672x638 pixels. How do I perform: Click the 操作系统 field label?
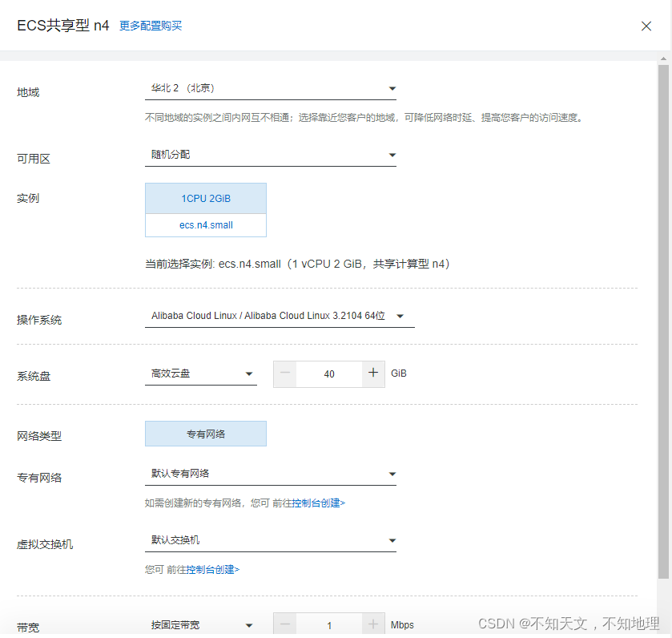tap(39, 320)
